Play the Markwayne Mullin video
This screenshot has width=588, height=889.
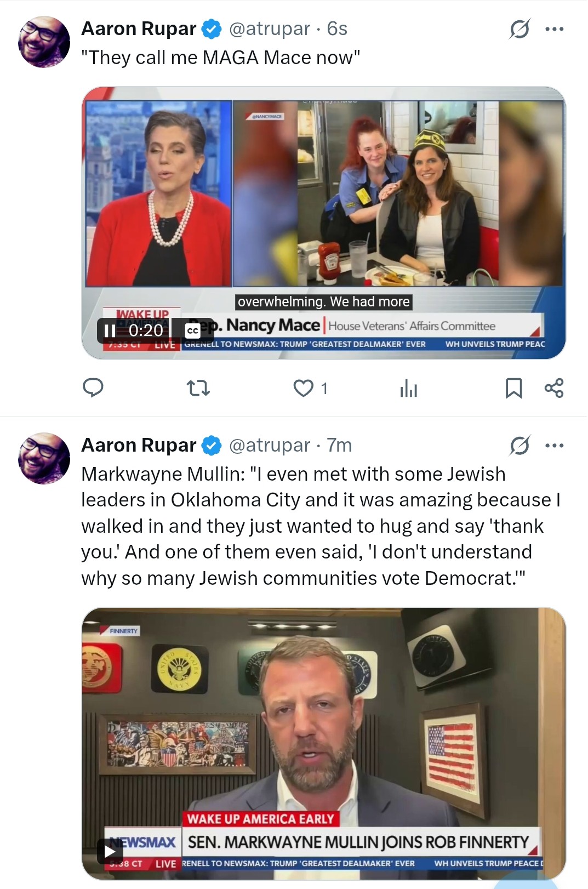click(110, 851)
